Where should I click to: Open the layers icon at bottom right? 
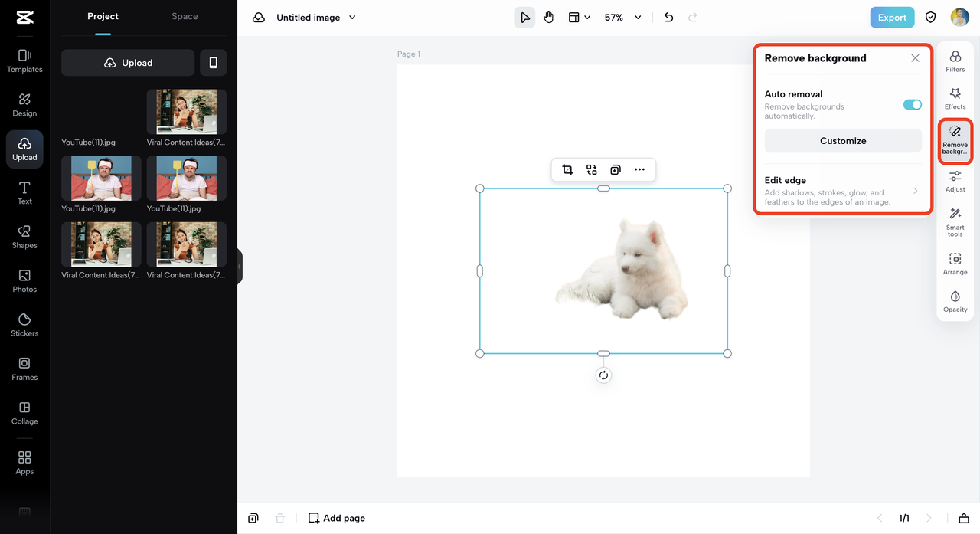964,519
